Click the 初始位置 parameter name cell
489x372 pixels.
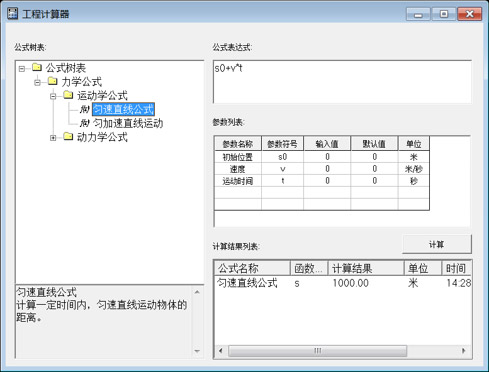pos(238,157)
